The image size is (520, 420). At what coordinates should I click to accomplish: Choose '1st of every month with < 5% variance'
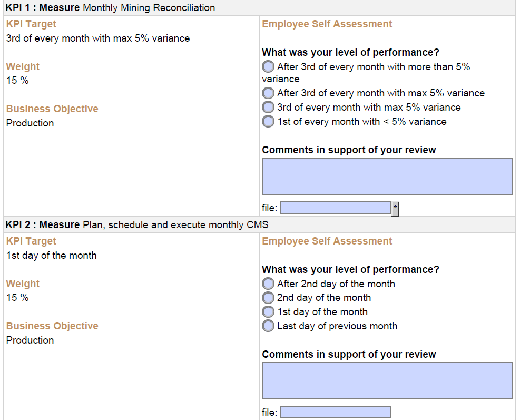pyautogui.click(x=268, y=121)
